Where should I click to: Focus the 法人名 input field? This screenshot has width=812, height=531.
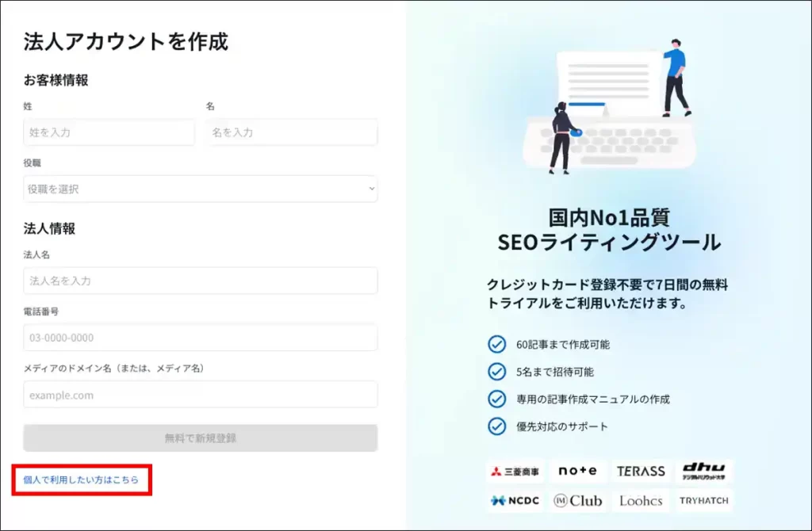pyautogui.click(x=200, y=281)
